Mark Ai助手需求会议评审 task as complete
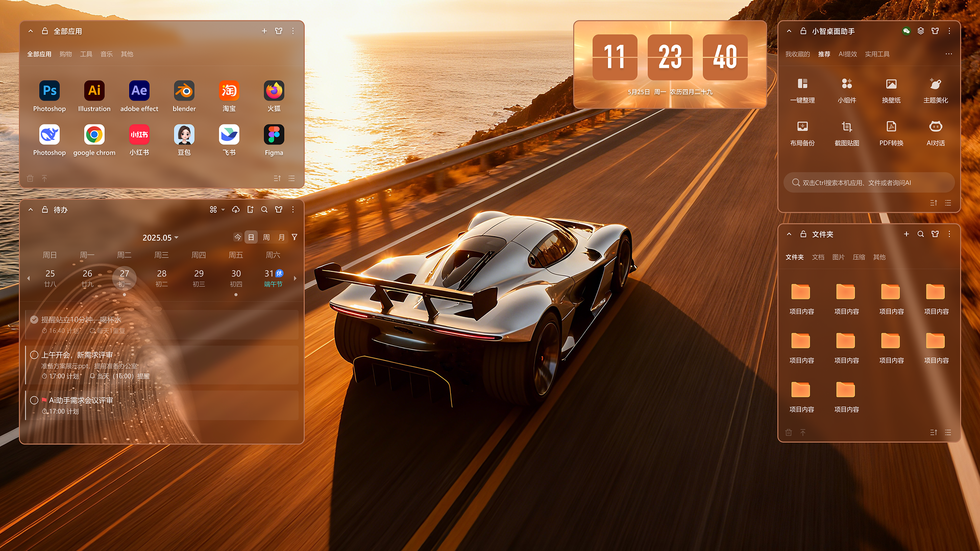Viewport: 980px width, 551px height. (x=34, y=400)
